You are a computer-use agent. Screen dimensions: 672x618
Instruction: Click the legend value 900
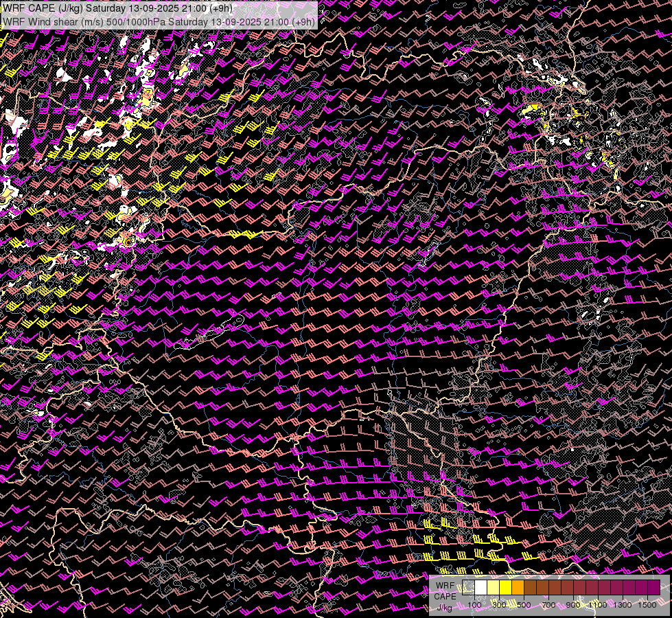[573, 605]
